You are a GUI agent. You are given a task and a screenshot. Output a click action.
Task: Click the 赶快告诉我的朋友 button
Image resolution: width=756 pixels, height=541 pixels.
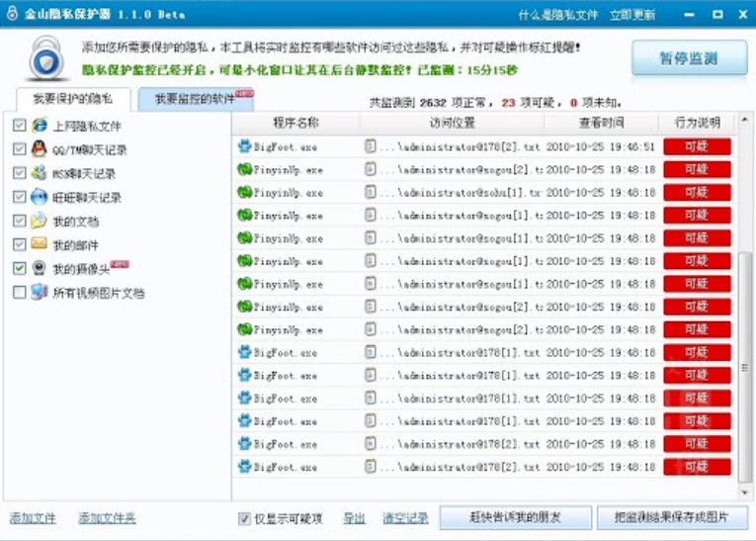[x=516, y=518]
